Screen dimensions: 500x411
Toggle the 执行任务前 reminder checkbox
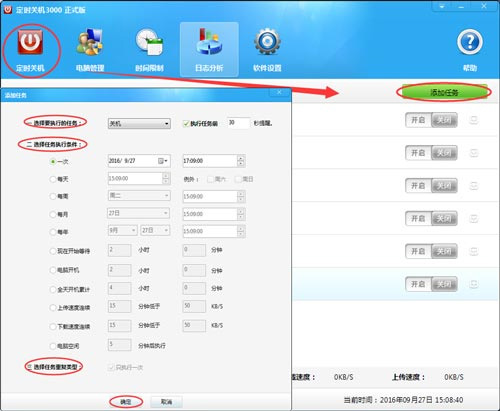click(186, 124)
